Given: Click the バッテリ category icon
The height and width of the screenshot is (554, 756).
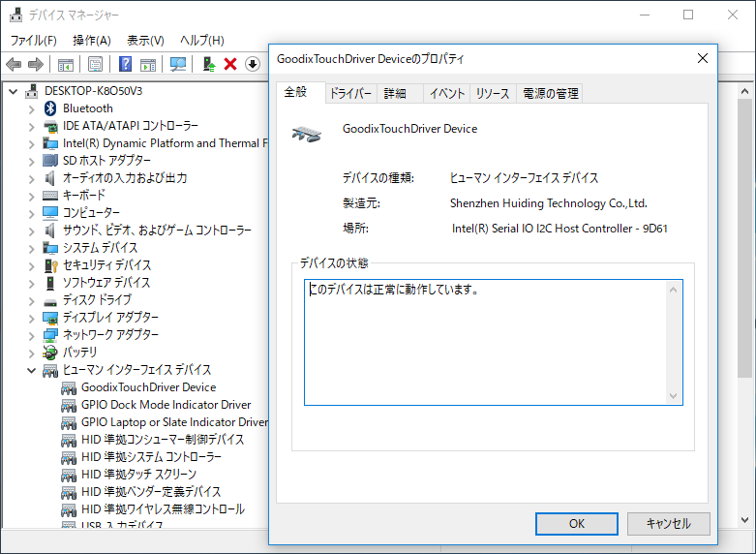Looking at the screenshot, I should coord(50,353).
